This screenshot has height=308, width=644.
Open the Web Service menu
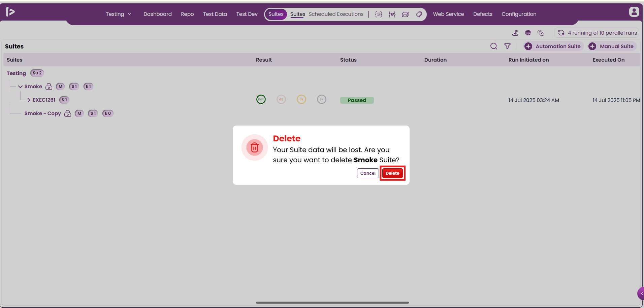click(x=448, y=14)
